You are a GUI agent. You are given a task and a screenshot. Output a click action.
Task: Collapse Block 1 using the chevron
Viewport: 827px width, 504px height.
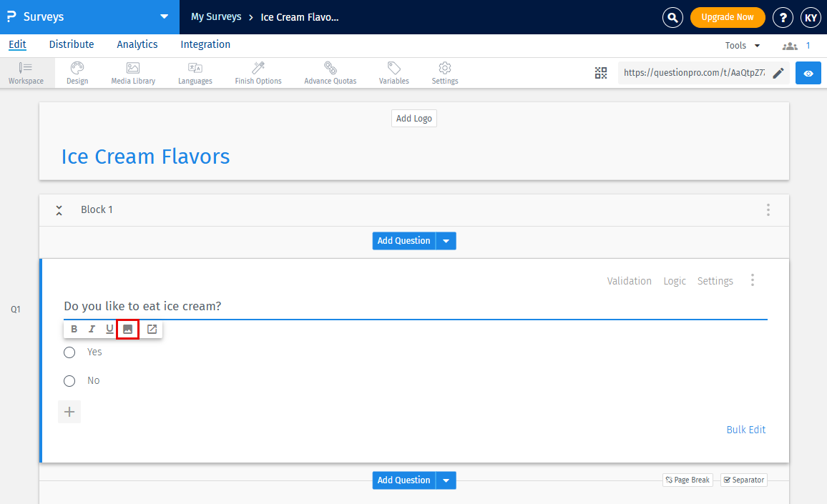click(x=59, y=210)
